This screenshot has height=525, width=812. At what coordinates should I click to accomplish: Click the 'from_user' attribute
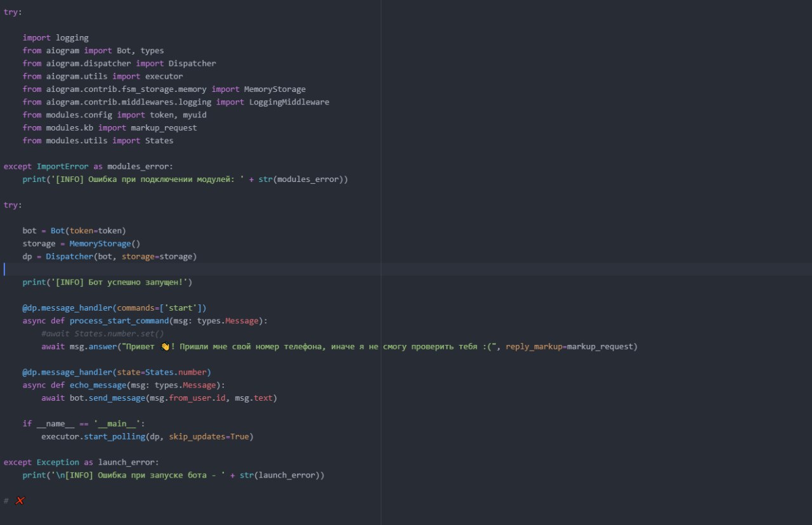(x=190, y=398)
